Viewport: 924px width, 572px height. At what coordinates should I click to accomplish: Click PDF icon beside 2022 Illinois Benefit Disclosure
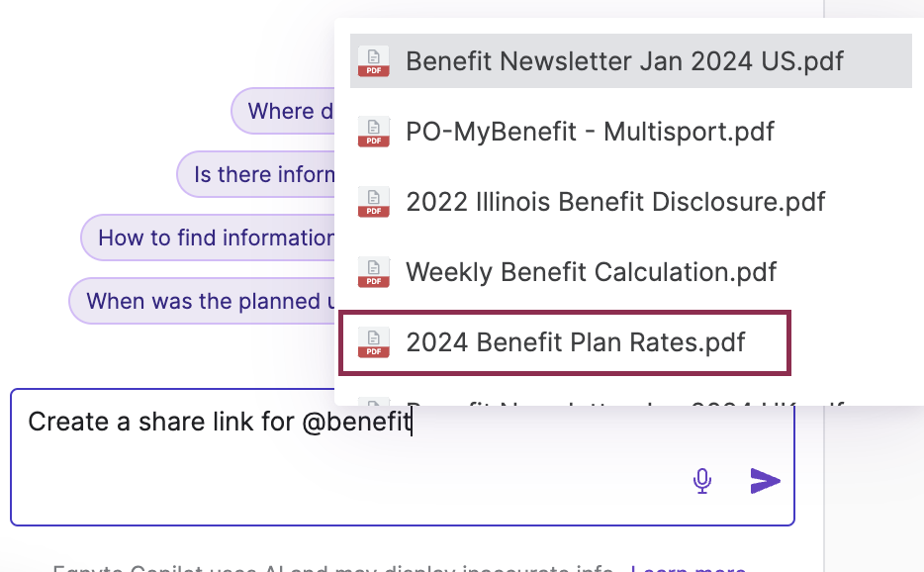374,202
